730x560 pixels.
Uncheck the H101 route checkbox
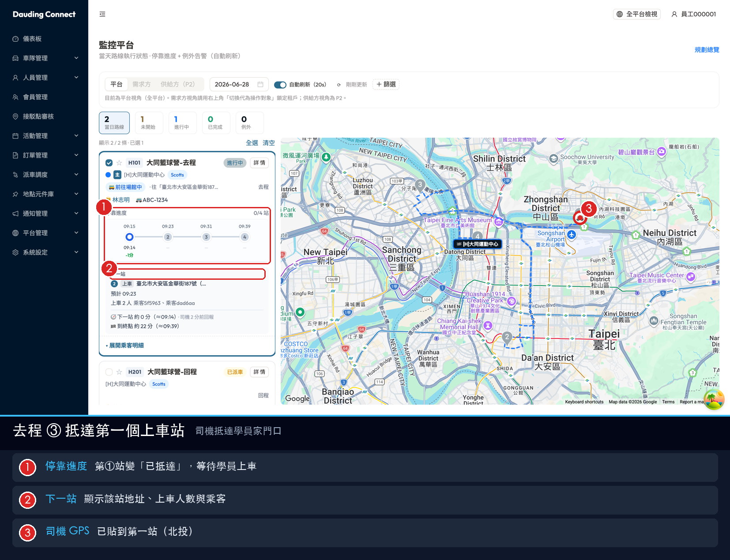tap(109, 163)
